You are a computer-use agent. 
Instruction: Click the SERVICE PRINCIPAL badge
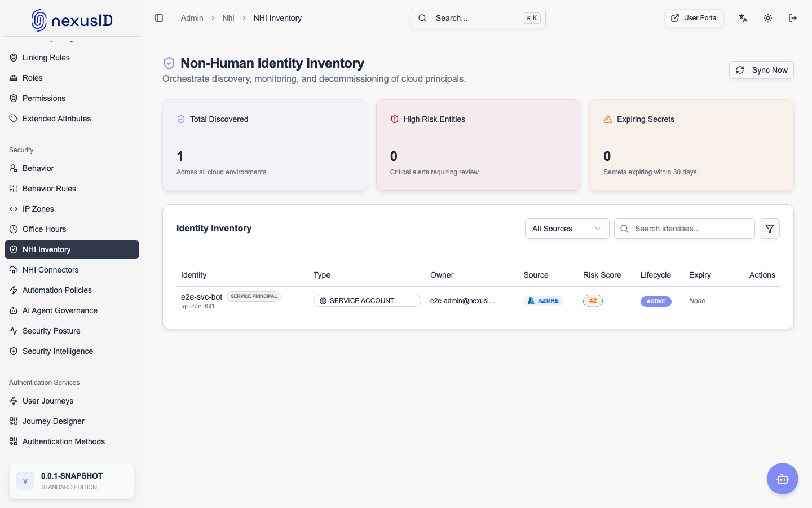[x=254, y=296]
